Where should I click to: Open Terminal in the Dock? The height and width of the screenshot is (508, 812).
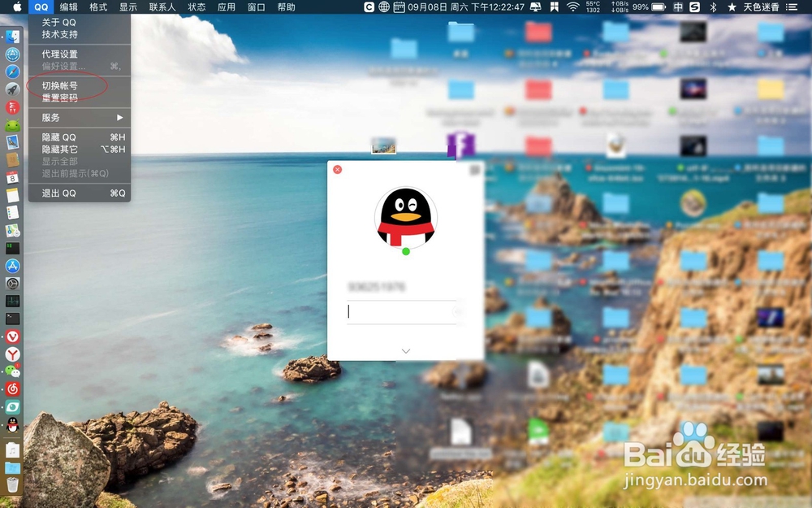tap(12, 319)
